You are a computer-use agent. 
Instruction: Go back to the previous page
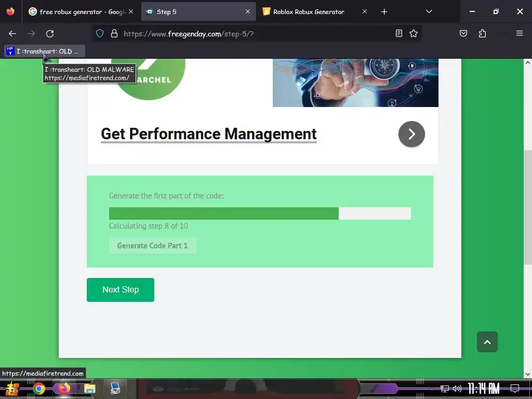(x=12, y=34)
